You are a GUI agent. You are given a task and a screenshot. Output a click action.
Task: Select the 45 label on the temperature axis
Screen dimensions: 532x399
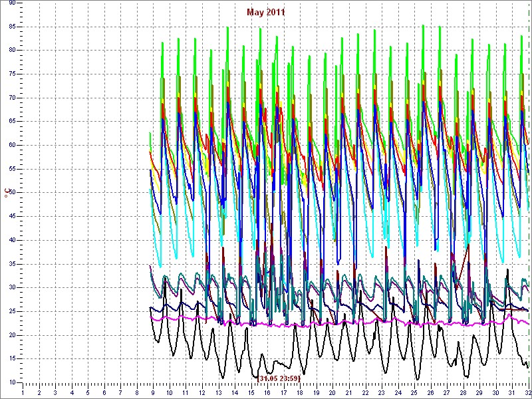point(12,217)
